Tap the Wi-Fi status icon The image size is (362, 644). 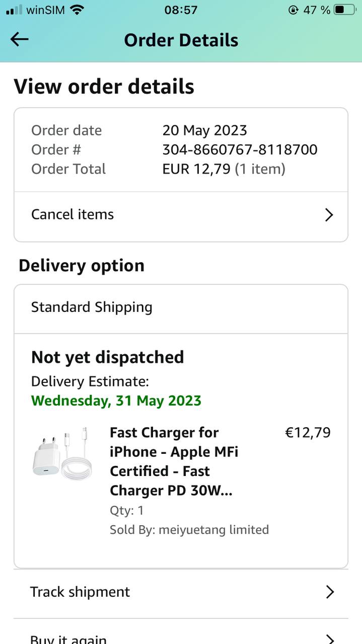77,10
